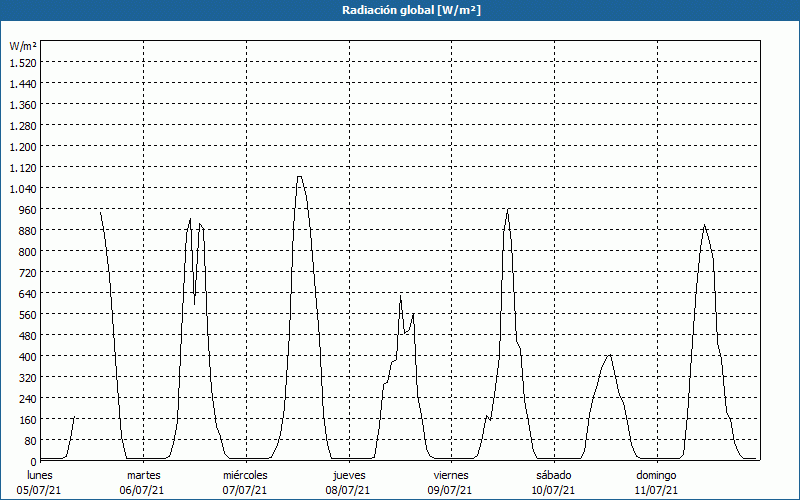Viewport: 800px width, 500px height.
Task: Click the '1.120' y-axis value
Action: pyautogui.click(x=23, y=168)
